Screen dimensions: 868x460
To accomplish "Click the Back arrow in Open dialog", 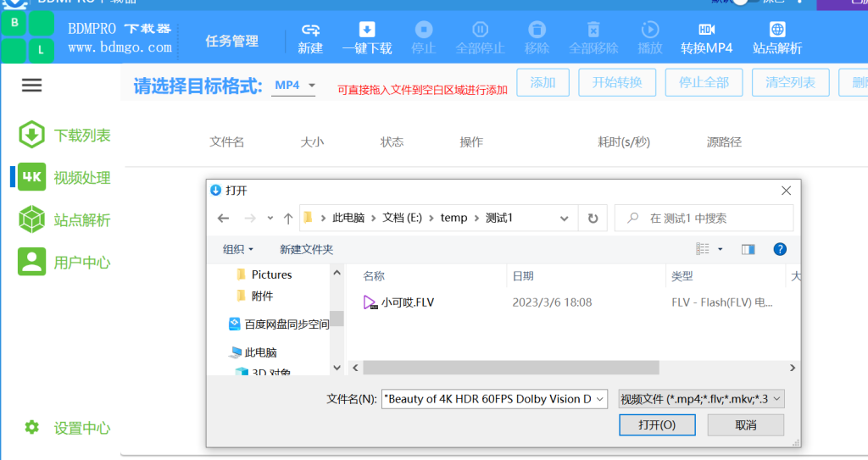I will coord(223,218).
